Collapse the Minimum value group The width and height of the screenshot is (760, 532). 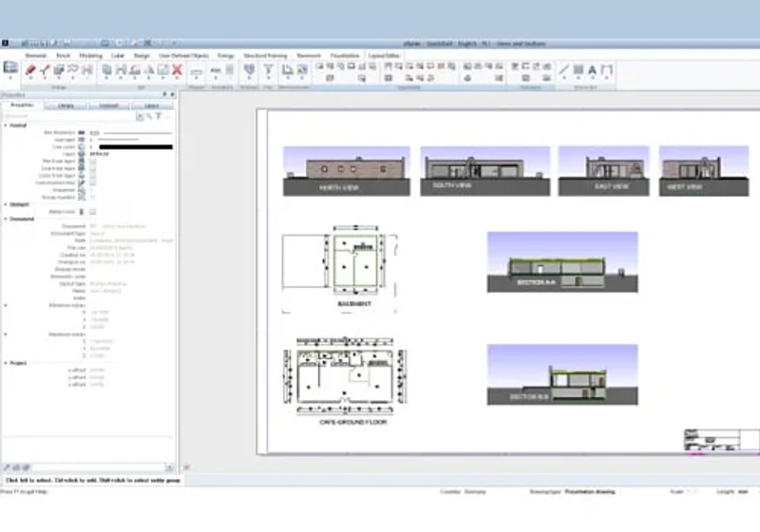tap(6, 306)
